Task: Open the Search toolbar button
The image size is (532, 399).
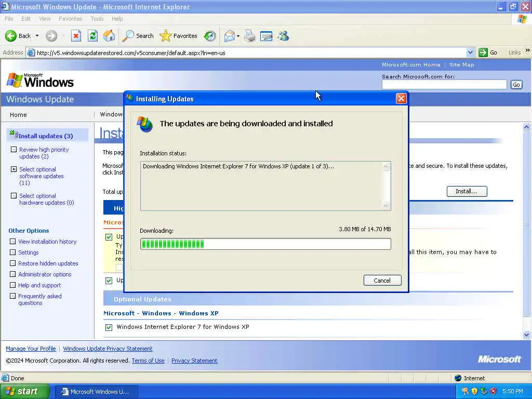Action: [138, 36]
